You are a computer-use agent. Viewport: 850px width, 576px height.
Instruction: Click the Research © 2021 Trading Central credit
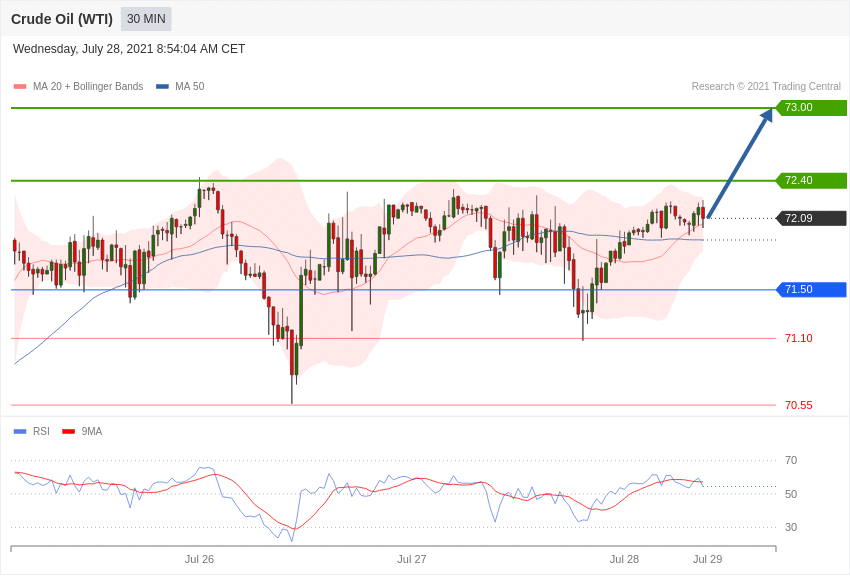(x=766, y=86)
